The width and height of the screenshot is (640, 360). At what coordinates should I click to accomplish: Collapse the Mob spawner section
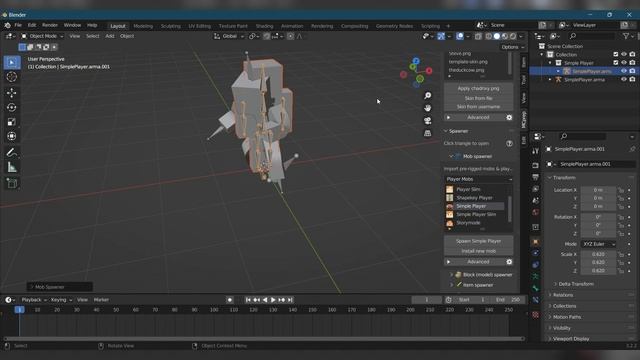451,156
